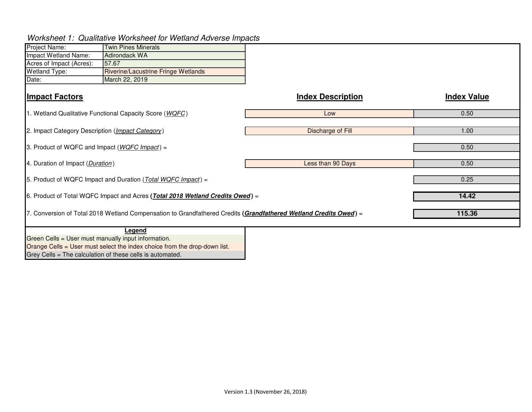Click 'Total 2018 Wetland Credits Owed' bold term
Viewport: 532px width, 412px height.
pos(201,196)
